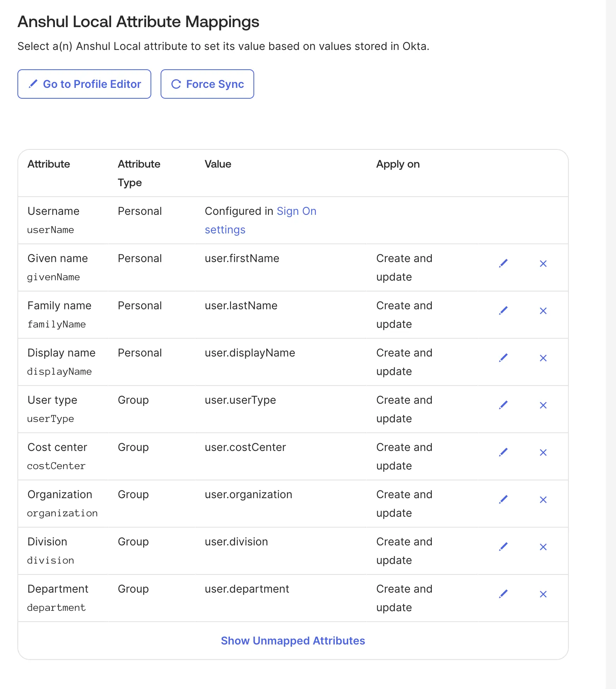Image resolution: width=616 pixels, height=689 pixels.
Task: Remove the Organization mapping
Action: [x=543, y=500]
